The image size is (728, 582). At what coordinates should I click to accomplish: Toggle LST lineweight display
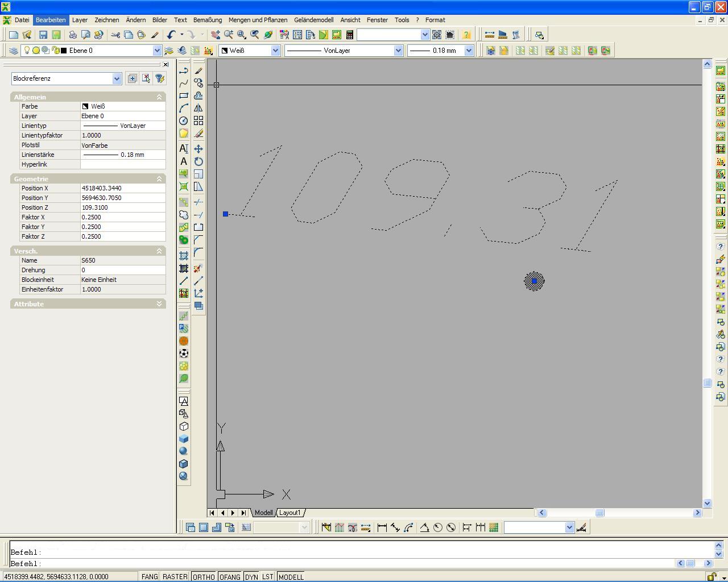click(267, 577)
